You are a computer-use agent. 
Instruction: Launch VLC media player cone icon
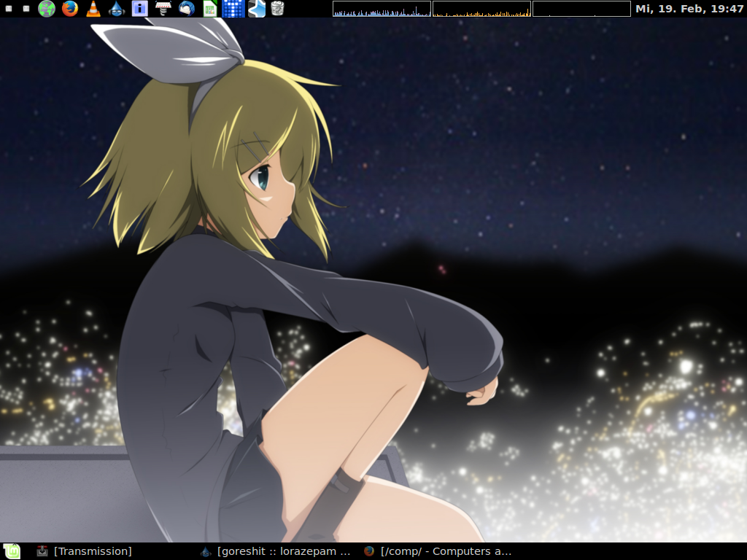point(93,9)
